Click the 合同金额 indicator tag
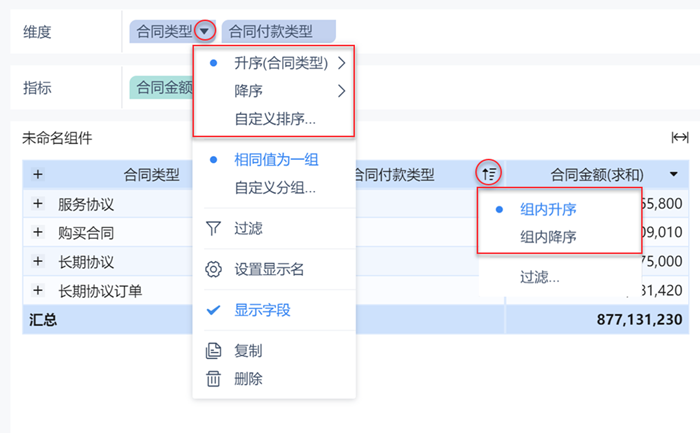700x433 pixels. (160, 87)
